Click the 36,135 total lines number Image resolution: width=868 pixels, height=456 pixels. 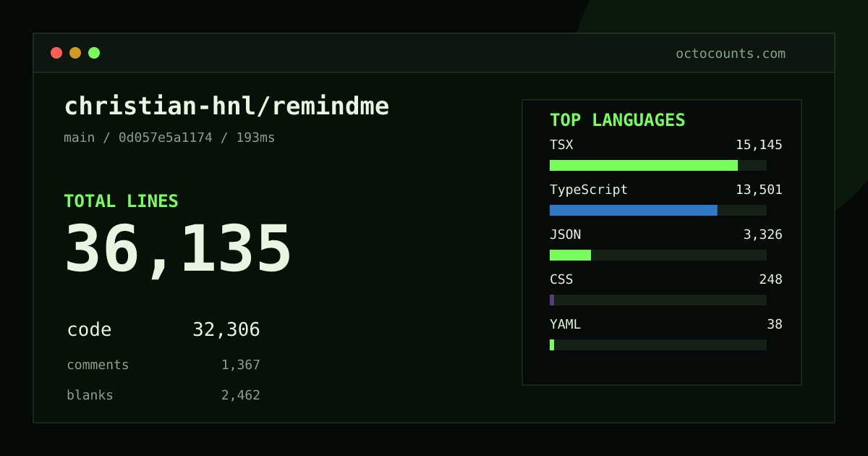tap(178, 249)
